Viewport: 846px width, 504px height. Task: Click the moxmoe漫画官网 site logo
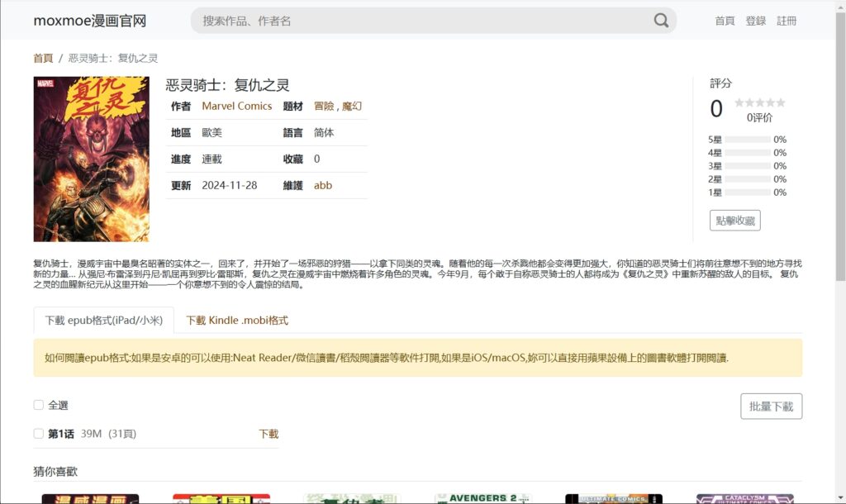point(89,21)
